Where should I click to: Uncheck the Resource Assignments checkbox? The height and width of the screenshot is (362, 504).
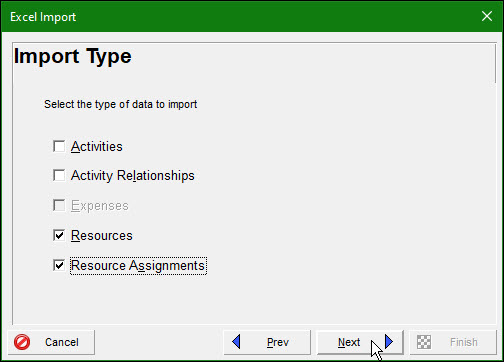pyautogui.click(x=59, y=265)
